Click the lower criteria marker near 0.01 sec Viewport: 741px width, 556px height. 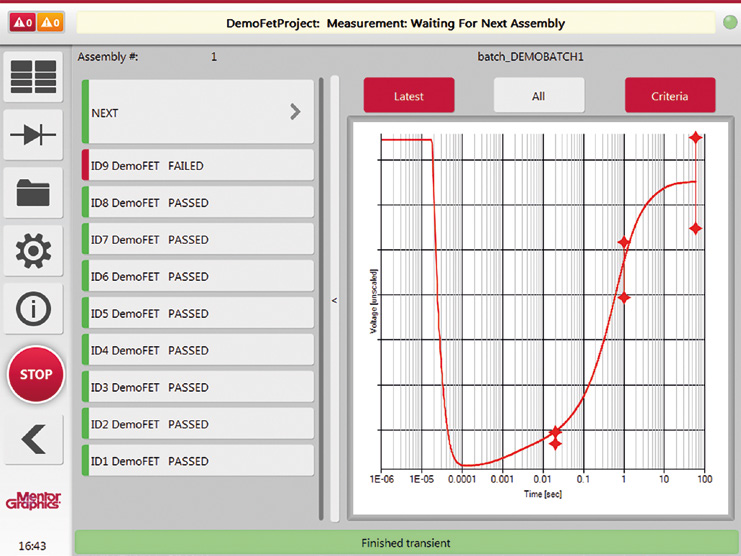tap(556, 444)
